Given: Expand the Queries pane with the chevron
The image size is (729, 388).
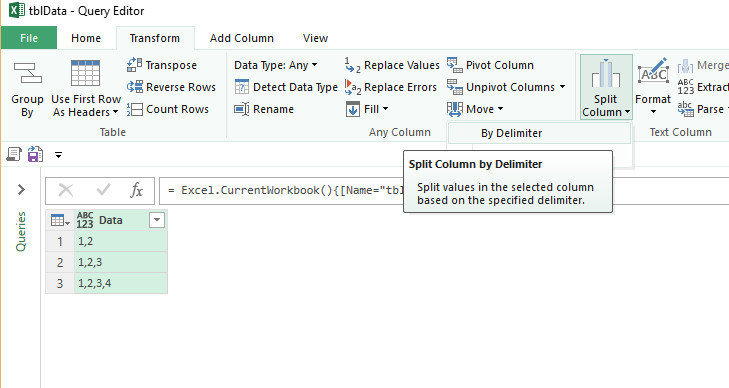Looking at the screenshot, I should 21,190.
